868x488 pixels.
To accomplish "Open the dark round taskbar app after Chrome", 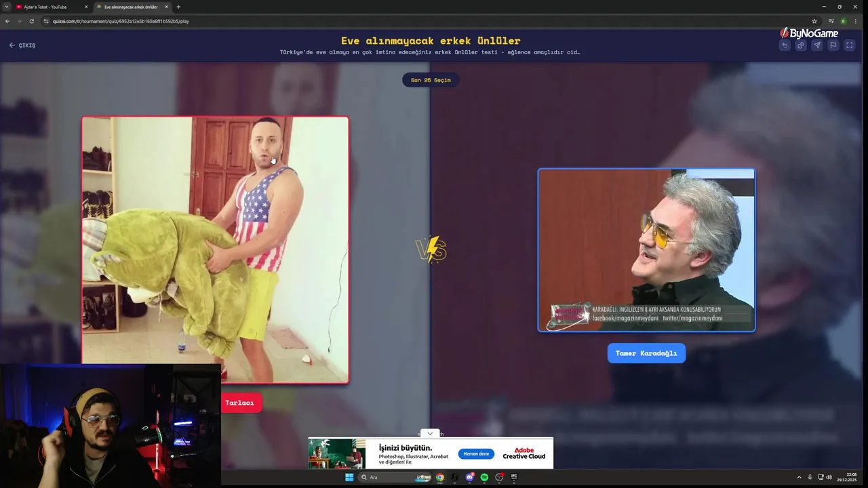I will coord(454,477).
